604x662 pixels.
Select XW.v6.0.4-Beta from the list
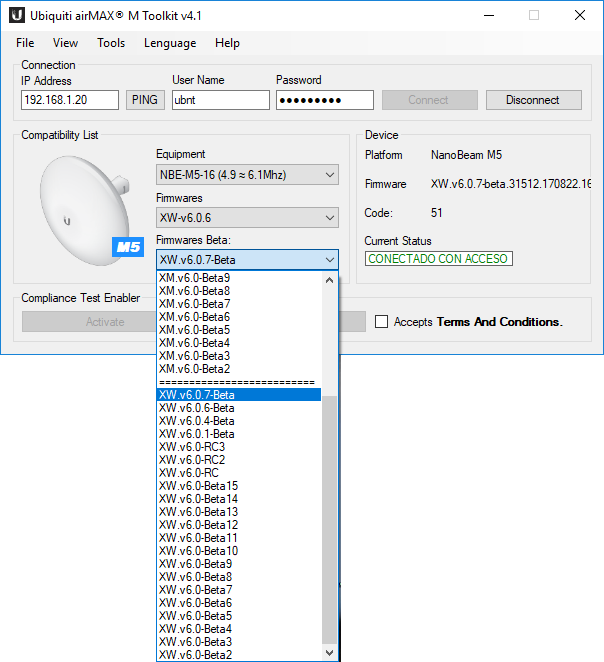239,421
